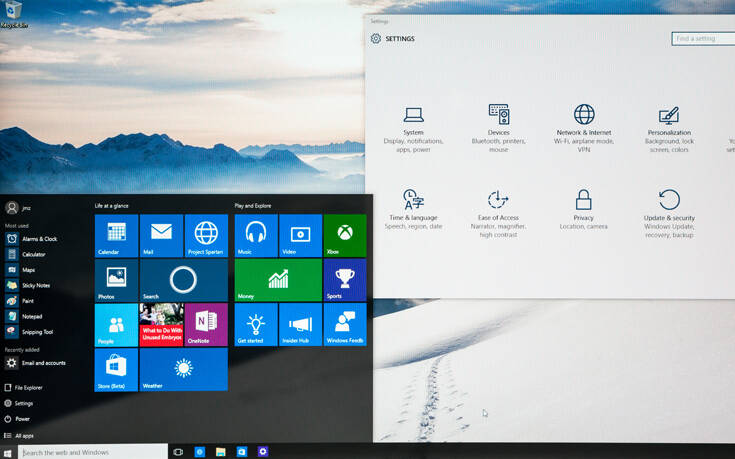Open the Weather tile
The height and width of the screenshot is (459, 735).
[x=184, y=369]
